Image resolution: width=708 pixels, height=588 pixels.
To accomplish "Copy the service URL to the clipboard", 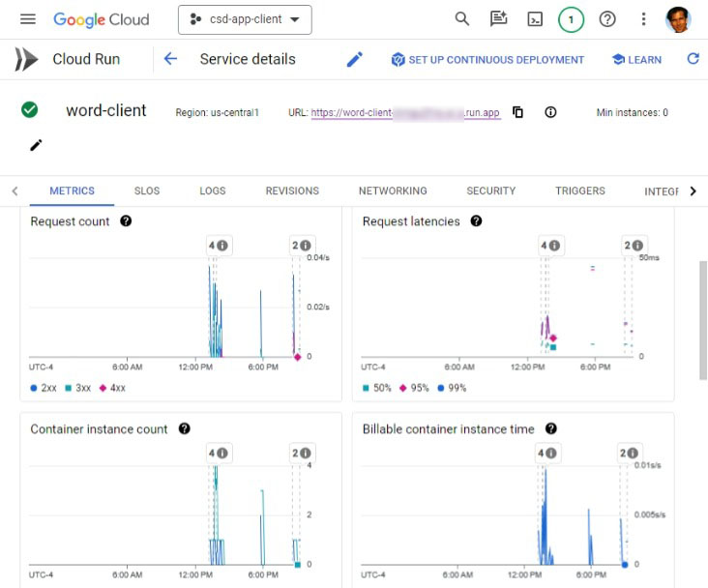I will coord(517,112).
